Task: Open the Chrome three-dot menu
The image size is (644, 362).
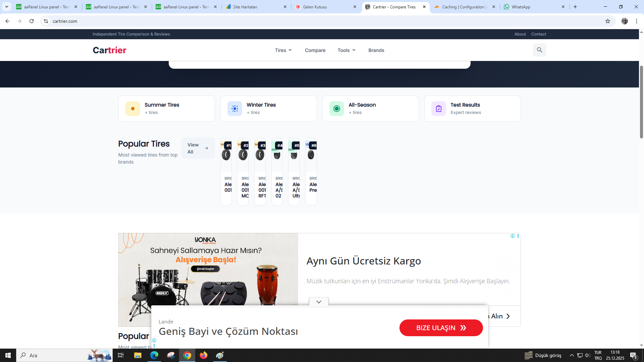Action: click(x=637, y=21)
